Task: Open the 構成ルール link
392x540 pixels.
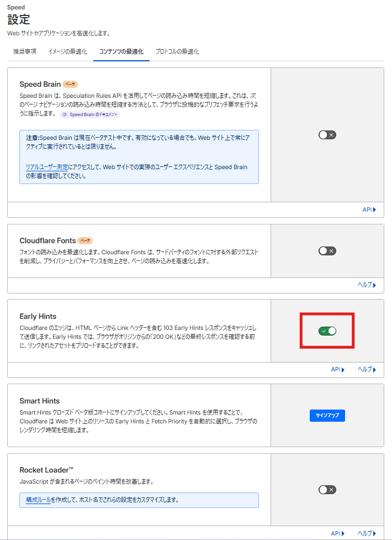Action: [x=39, y=500]
